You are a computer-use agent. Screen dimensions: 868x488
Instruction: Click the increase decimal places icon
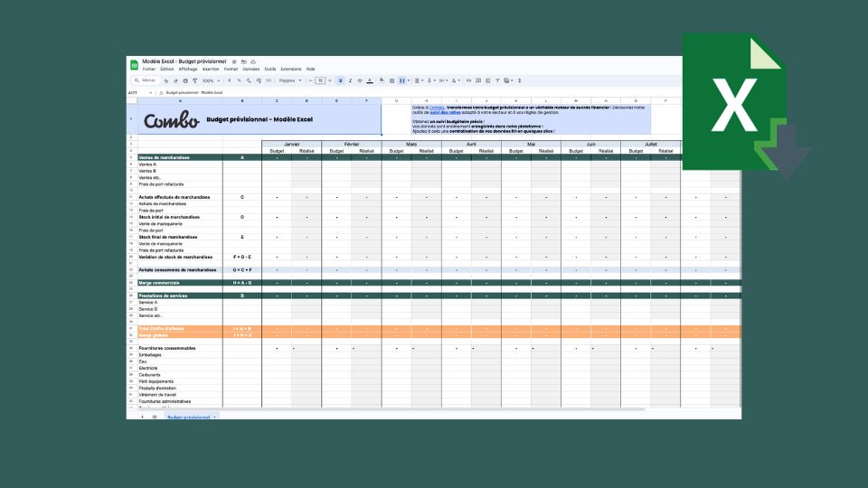[259, 80]
